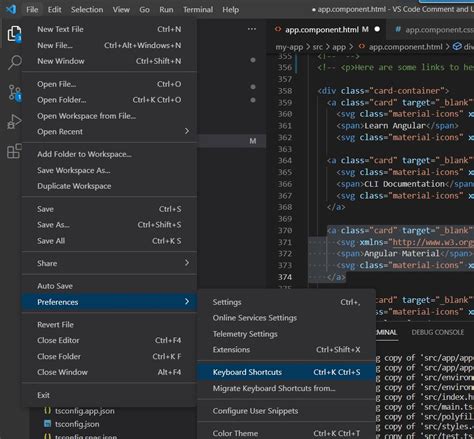
Task: Choose Open Folder...
Action: (x=109, y=100)
